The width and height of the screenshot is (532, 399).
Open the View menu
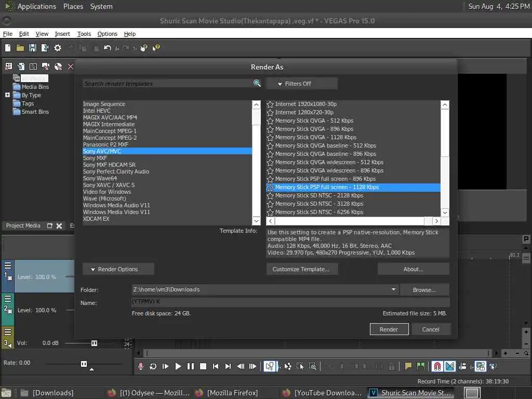(x=42, y=34)
